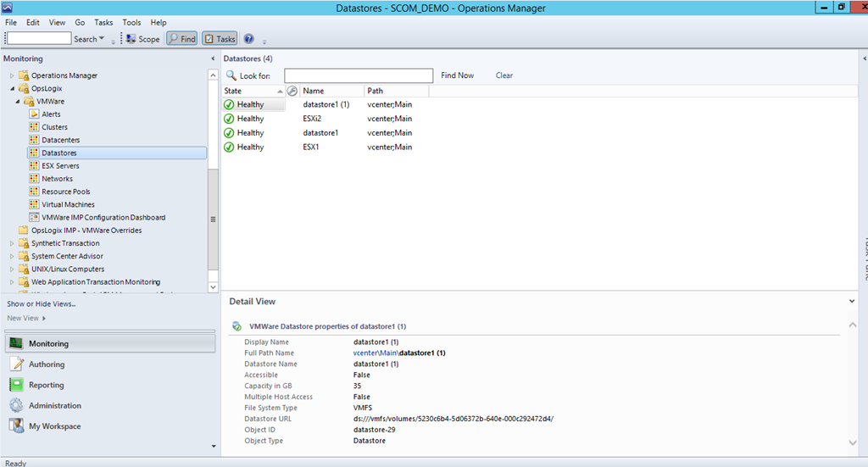
Task: Select the ESXi2 datastore row
Action: [312, 119]
